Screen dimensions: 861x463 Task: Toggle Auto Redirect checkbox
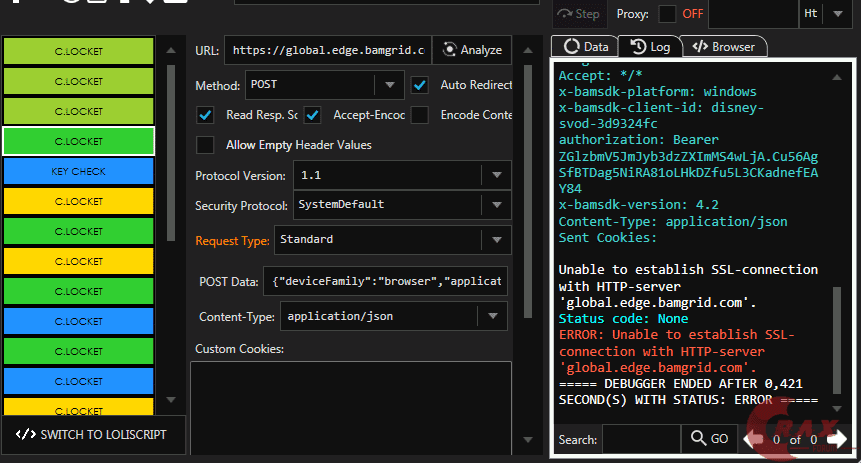tap(420, 85)
